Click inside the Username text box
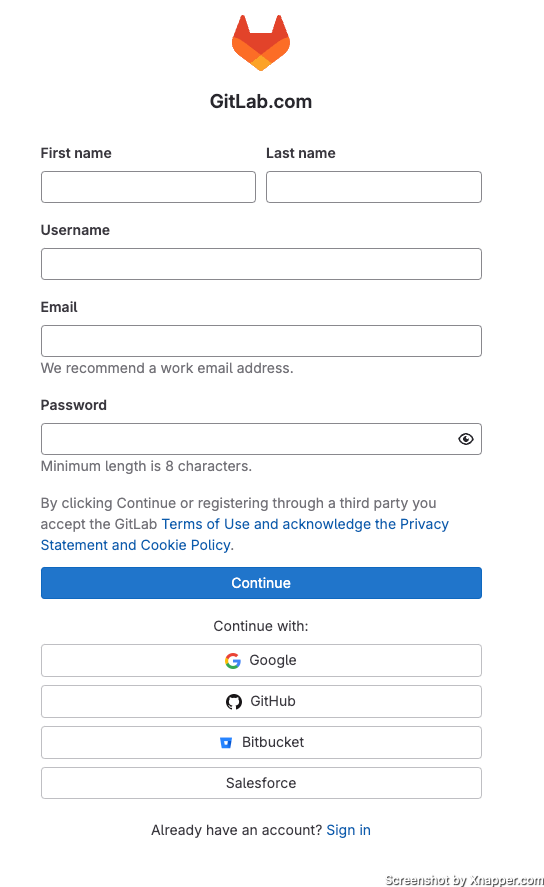The height and width of the screenshot is (887, 544). tap(261, 264)
